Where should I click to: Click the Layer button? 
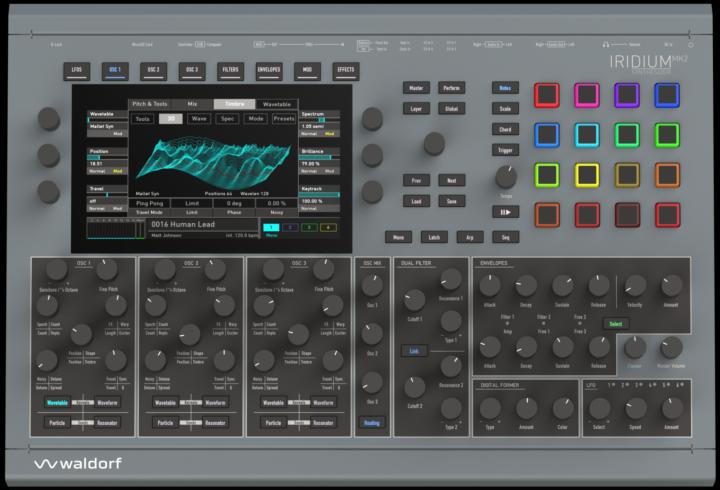pos(416,109)
